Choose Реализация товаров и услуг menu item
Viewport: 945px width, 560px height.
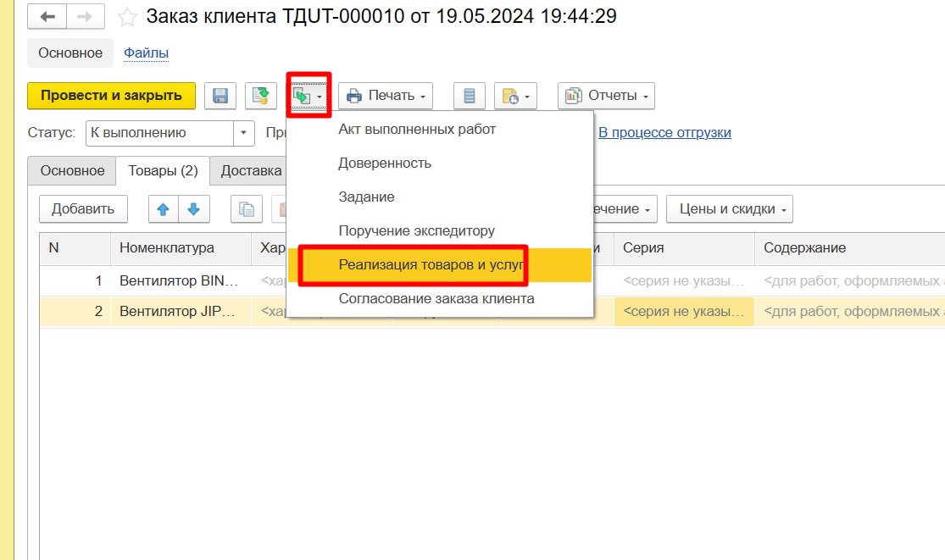(x=440, y=265)
